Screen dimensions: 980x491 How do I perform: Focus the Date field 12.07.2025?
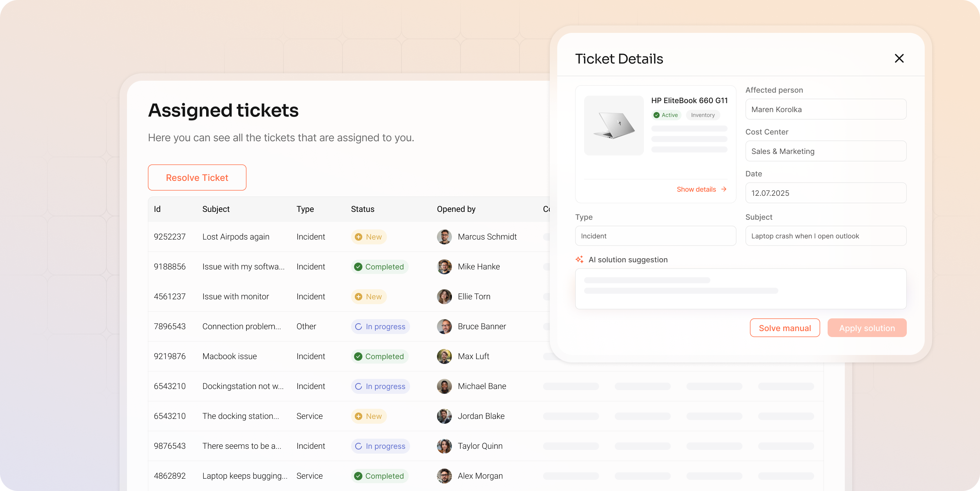click(825, 193)
